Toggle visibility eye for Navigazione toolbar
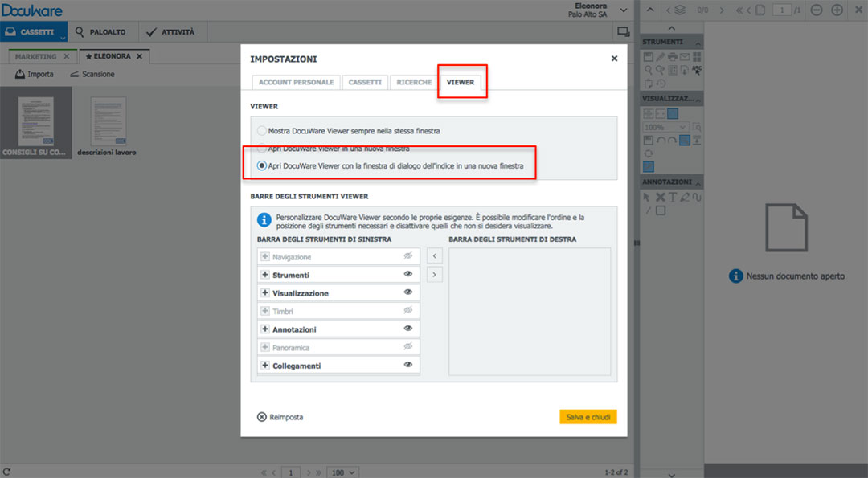The height and width of the screenshot is (478, 868). pyautogui.click(x=408, y=255)
